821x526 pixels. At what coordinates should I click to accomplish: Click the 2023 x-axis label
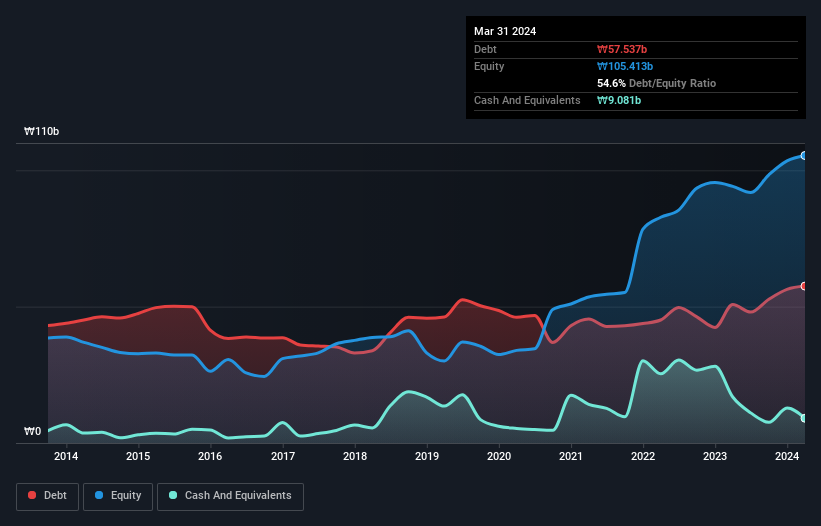(x=715, y=456)
